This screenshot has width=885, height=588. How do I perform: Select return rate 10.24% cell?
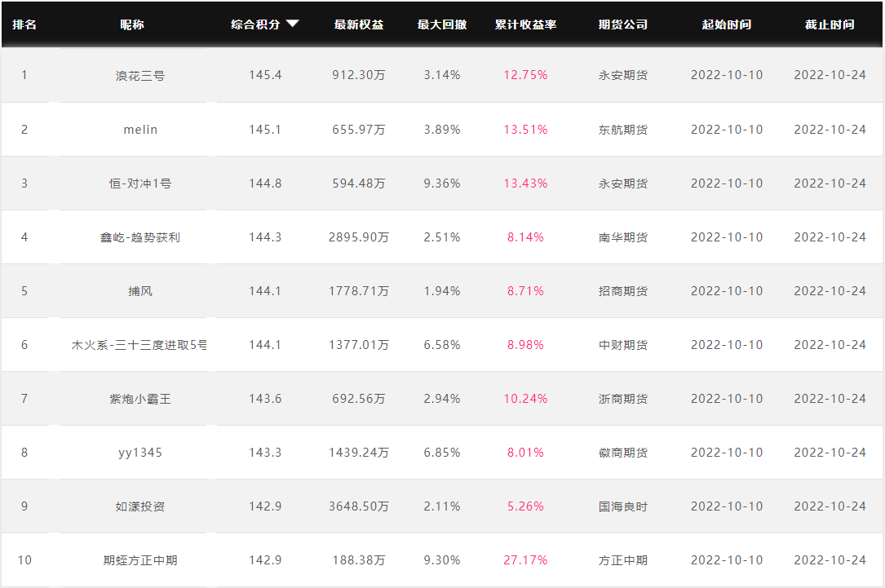(x=525, y=399)
